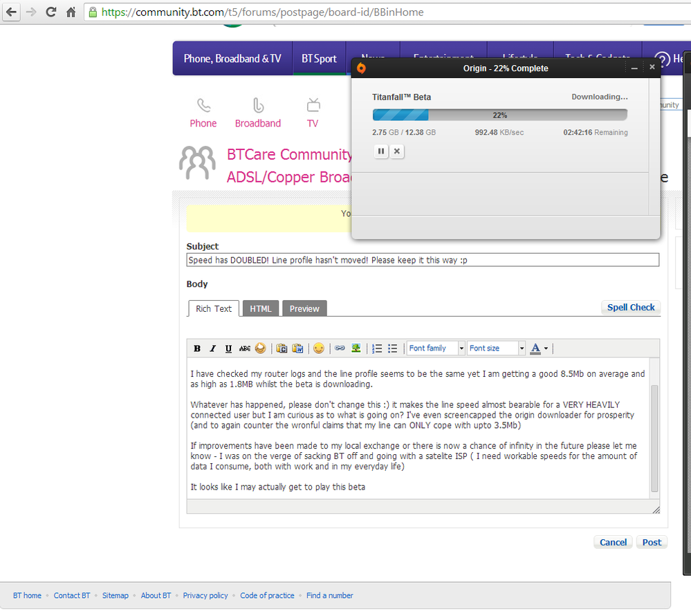Open the Broadband category icon
The height and width of the screenshot is (616, 691).
(x=258, y=106)
